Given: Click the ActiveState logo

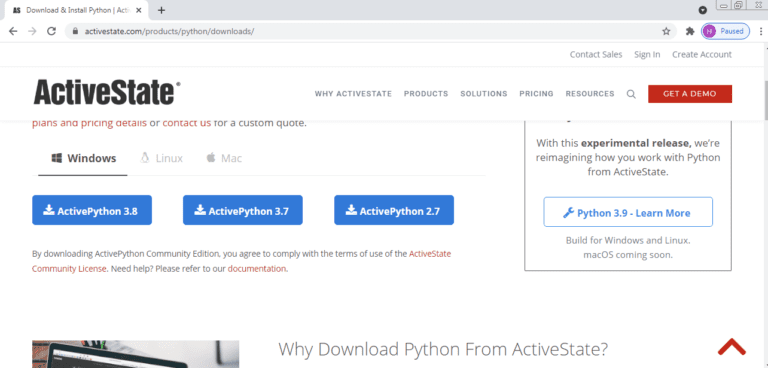Looking at the screenshot, I should (x=107, y=92).
